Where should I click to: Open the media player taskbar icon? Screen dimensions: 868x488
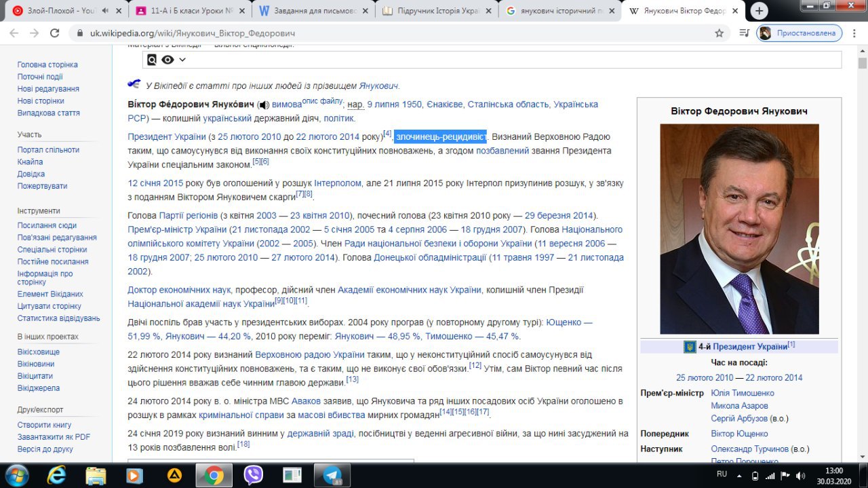click(x=135, y=475)
